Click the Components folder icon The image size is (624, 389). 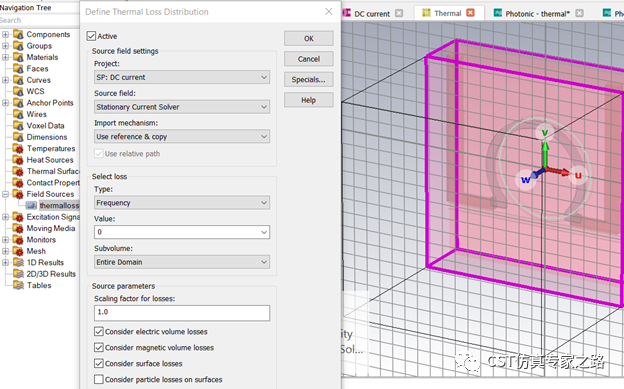click(18, 34)
